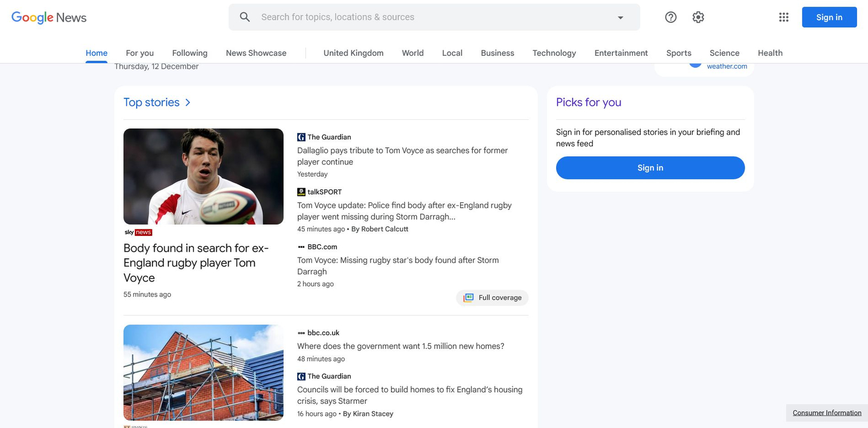Click the talkSPORT source logo
Viewport: 868px width, 428px height.
pos(301,192)
